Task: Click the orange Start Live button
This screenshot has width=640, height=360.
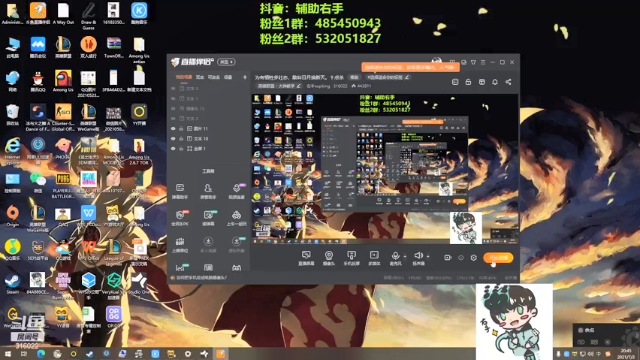Action: point(498,258)
